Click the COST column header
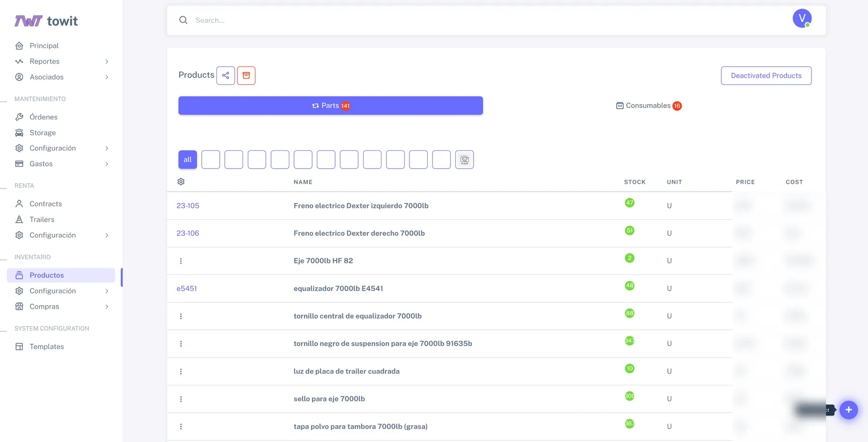The height and width of the screenshot is (442, 868). point(794,182)
